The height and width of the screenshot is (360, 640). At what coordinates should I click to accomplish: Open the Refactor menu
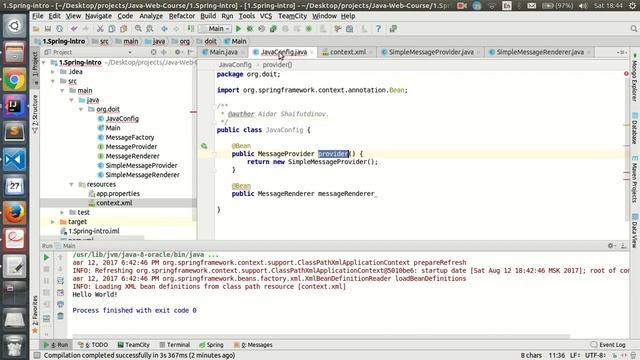[x=182, y=16]
